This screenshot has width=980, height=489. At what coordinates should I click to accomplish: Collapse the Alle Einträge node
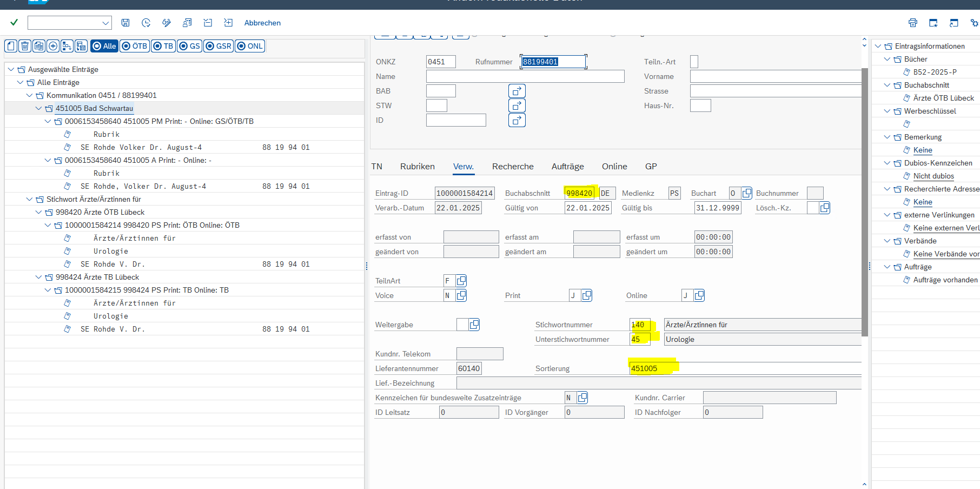(20, 82)
